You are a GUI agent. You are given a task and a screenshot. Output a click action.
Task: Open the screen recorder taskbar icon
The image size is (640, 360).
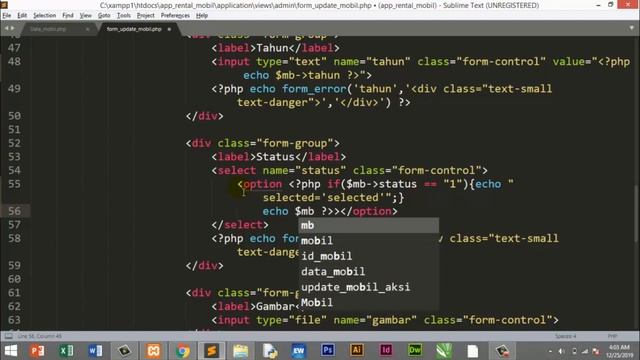pyautogui.click(x=502, y=351)
